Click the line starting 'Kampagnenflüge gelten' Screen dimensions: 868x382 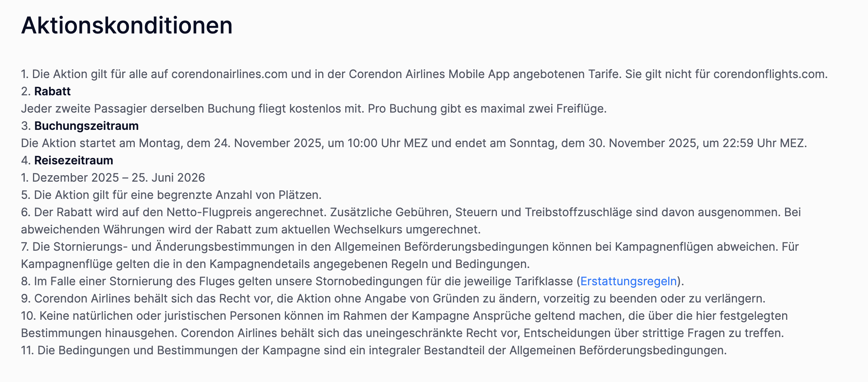[275, 264]
